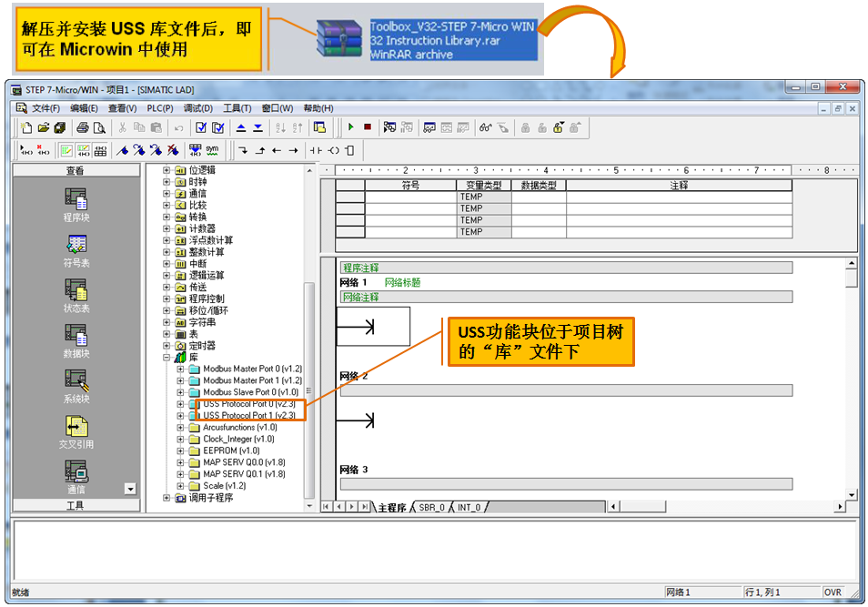Click the sym symbol addressing icon
This screenshot has width=868, height=607.
[x=213, y=150]
